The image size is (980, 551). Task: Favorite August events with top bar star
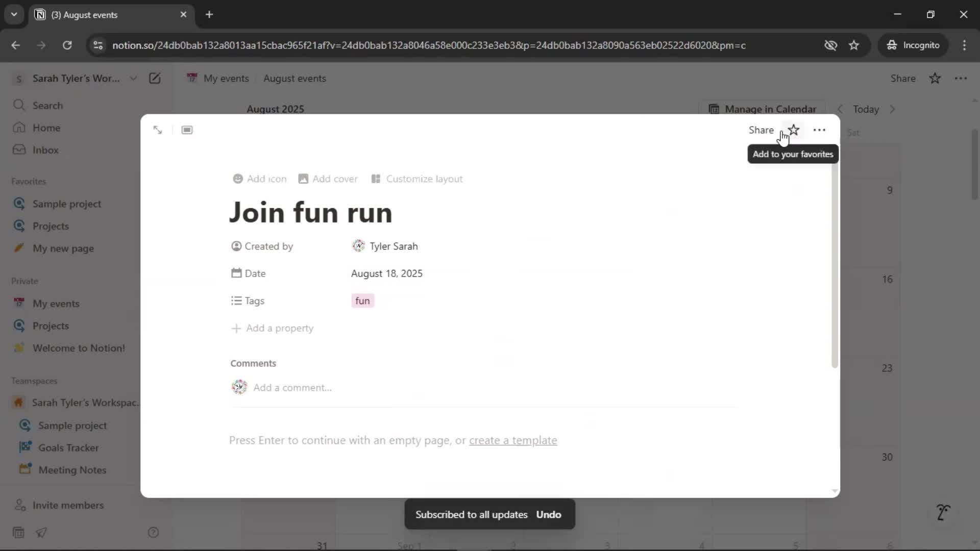pyautogui.click(x=935, y=79)
